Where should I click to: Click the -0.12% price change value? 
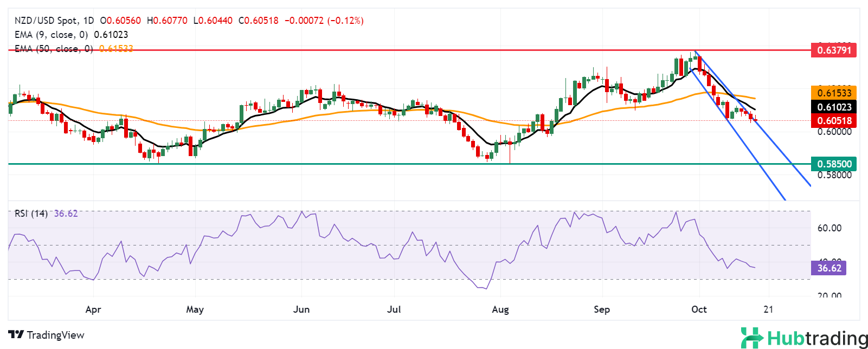pos(345,21)
